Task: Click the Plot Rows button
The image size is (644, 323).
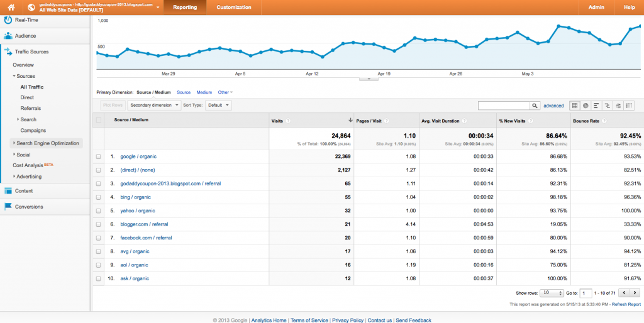Action: (x=113, y=106)
